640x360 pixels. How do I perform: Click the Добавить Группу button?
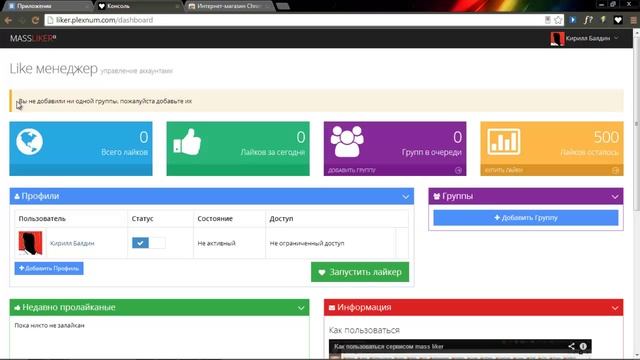click(x=526, y=218)
